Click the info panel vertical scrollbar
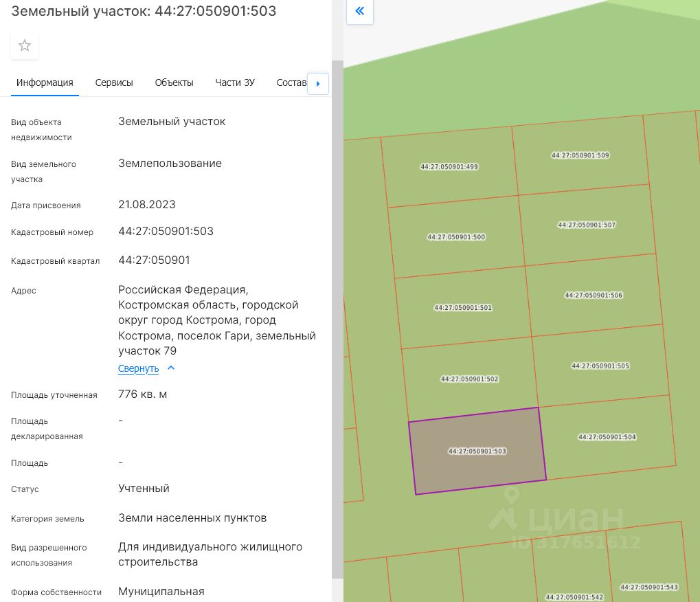The image size is (700, 602). 337,320
